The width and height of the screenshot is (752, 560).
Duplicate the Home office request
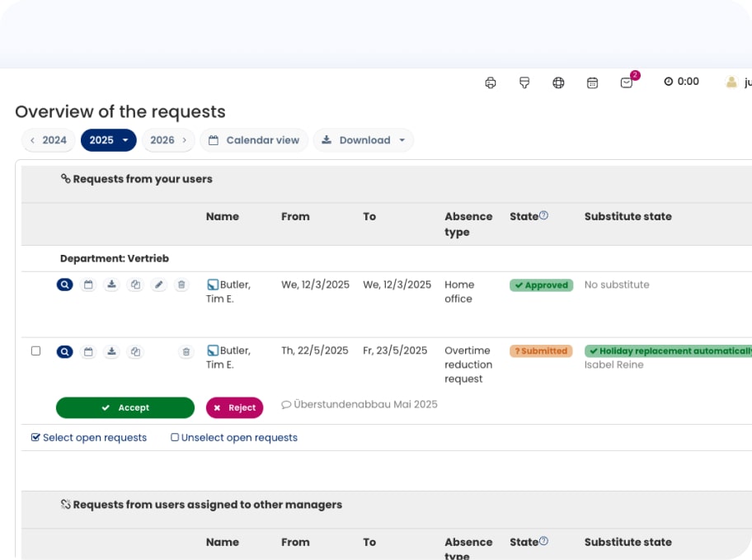[135, 285]
